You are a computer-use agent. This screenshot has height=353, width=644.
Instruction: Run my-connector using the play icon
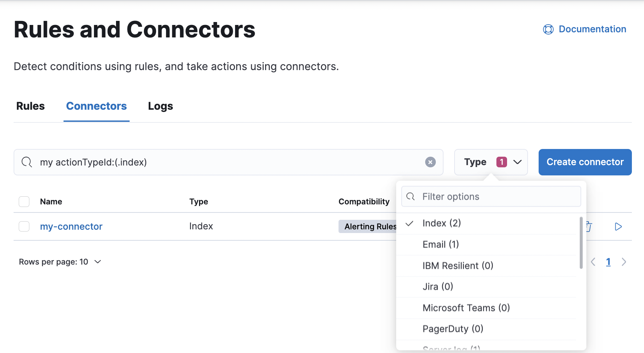click(618, 226)
